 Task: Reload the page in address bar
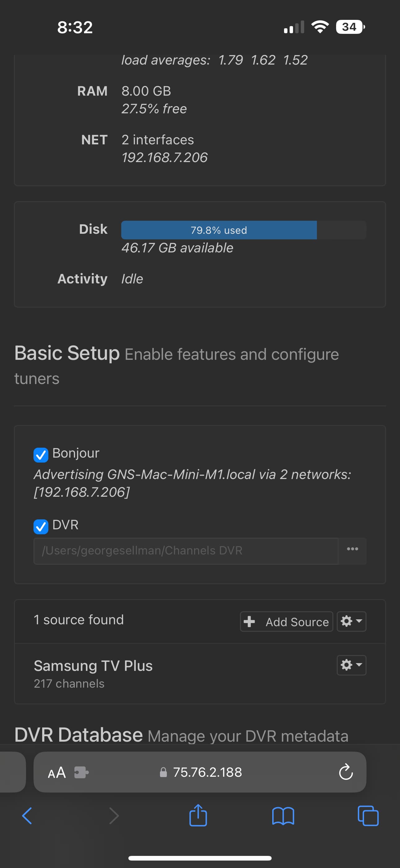click(346, 772)
